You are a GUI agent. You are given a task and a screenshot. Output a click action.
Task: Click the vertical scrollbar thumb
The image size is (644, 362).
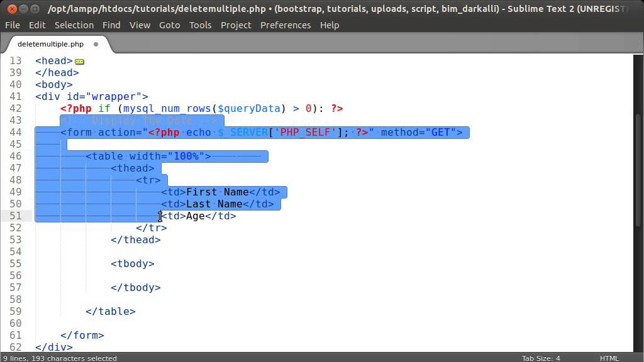coord(638,168)
